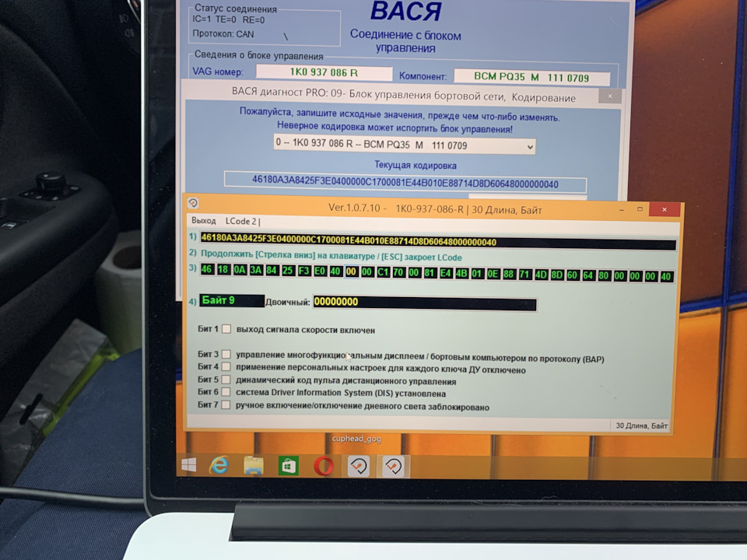Select byte cell E4
The image size is (747, 560).
(446, 273)
